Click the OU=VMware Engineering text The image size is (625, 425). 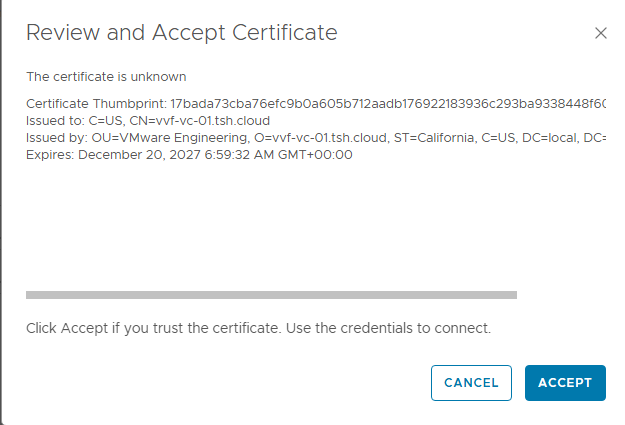coord(155,137)
